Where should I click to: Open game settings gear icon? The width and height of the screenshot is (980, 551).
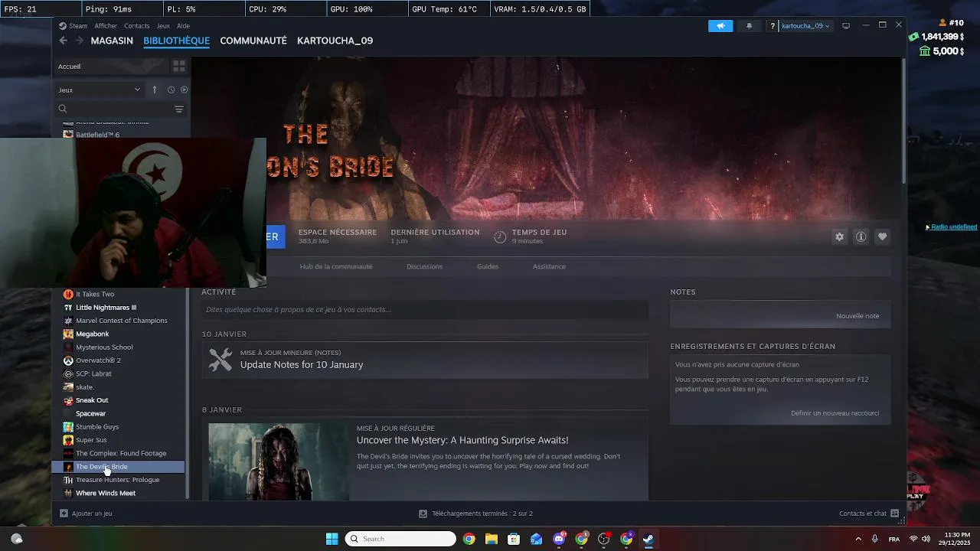(840, 237)
